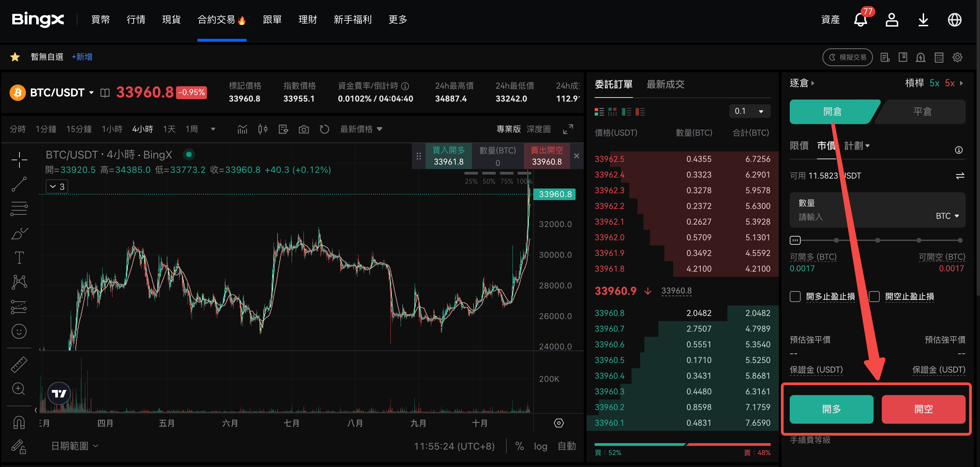The width and height of the screenshot is (980, 467).
Task: Select the zoom in tool
Action: [x=19, y=389]
